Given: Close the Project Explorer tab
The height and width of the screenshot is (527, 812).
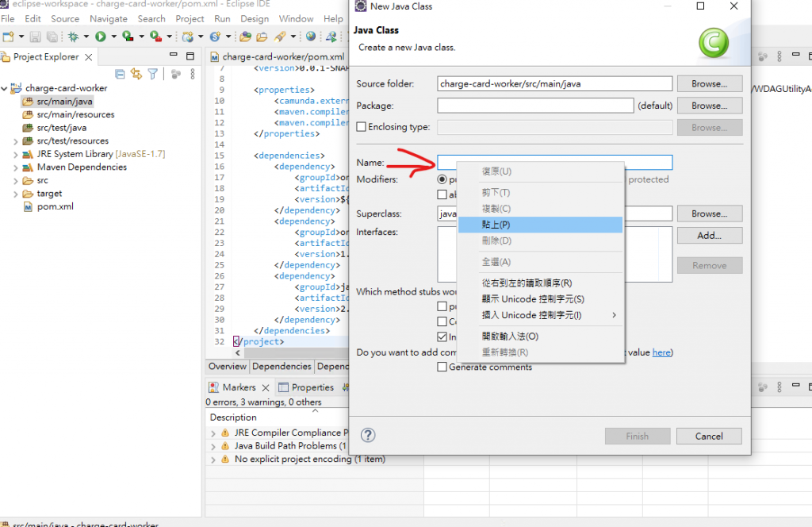Looking at the screenshot, I should point(89,57).
